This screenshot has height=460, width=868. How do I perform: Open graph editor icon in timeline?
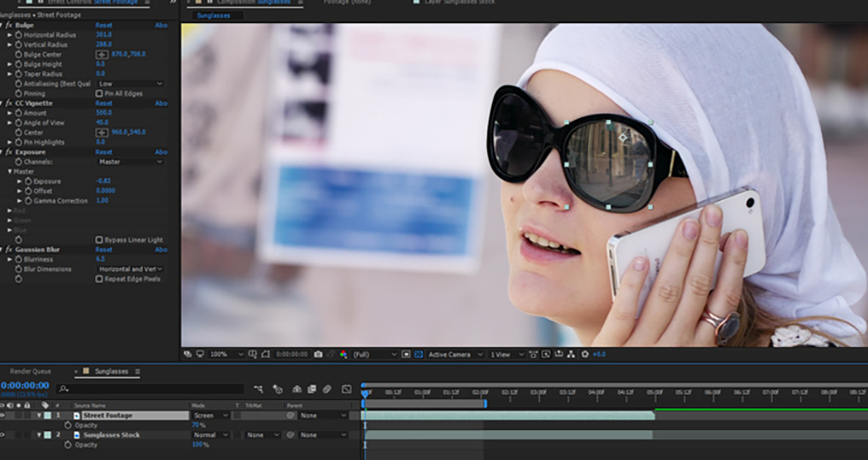[x=346, y=390]
